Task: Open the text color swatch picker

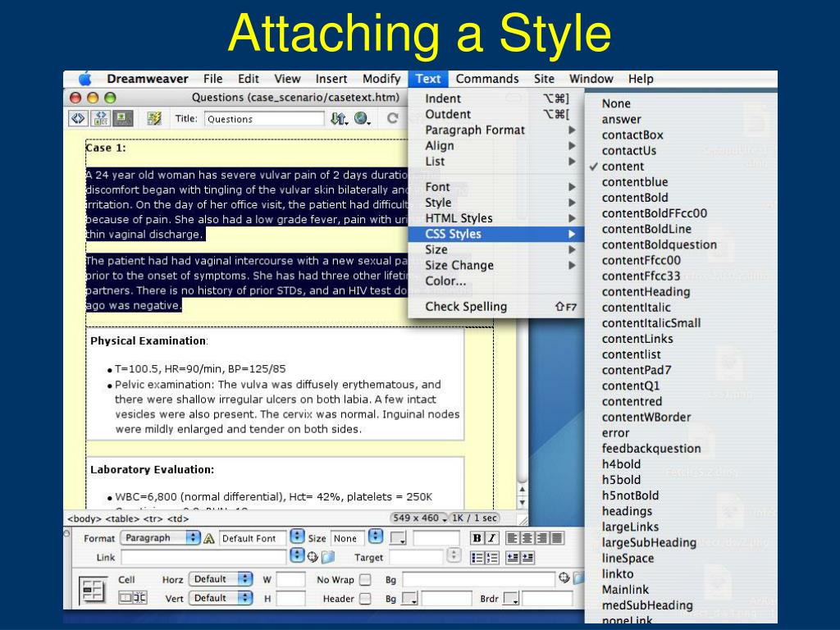Action: click(398, 538)
